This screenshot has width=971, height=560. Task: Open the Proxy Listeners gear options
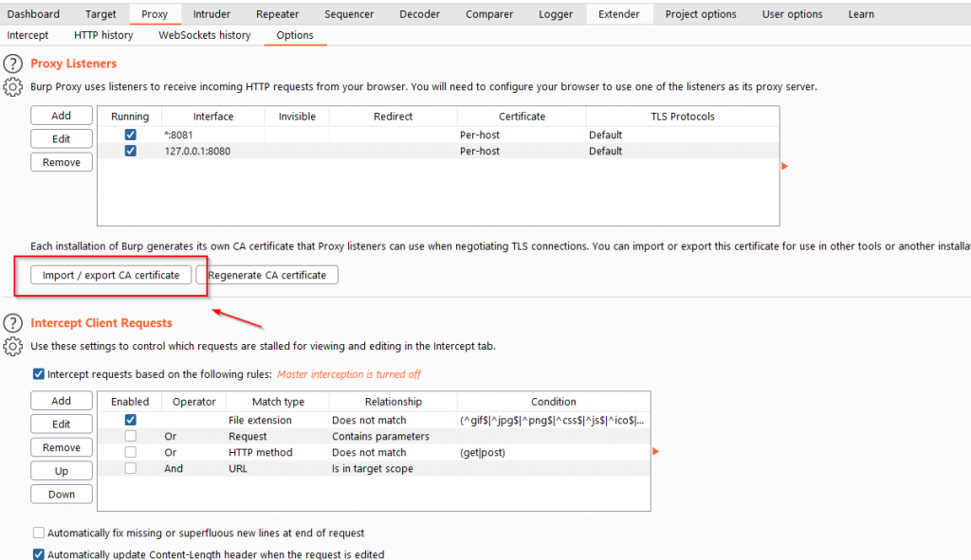(x=12, y=87)
